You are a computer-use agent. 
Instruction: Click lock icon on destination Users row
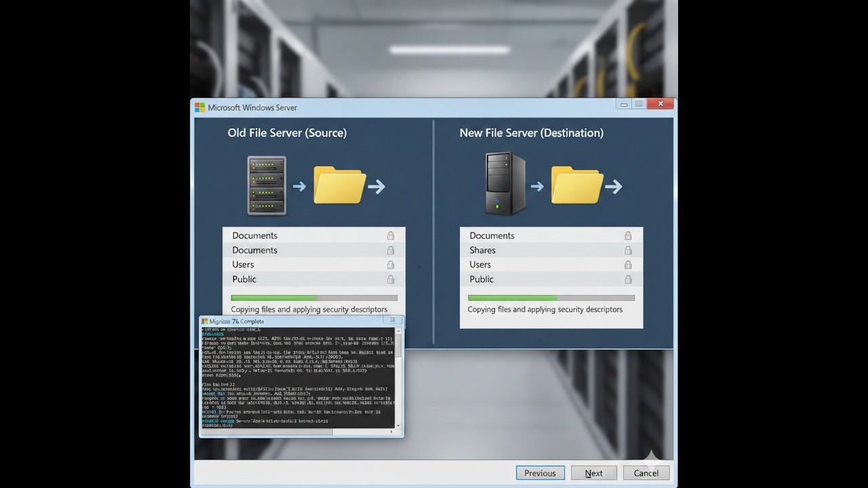628,265
